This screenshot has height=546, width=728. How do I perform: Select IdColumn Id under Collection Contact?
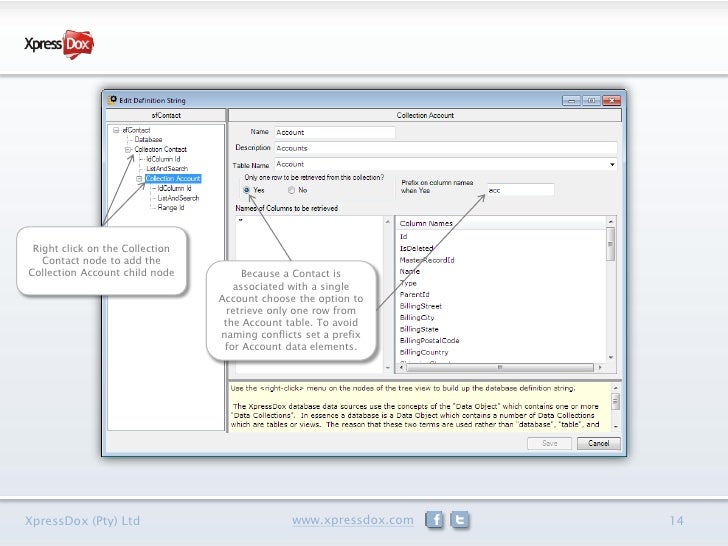163,159
